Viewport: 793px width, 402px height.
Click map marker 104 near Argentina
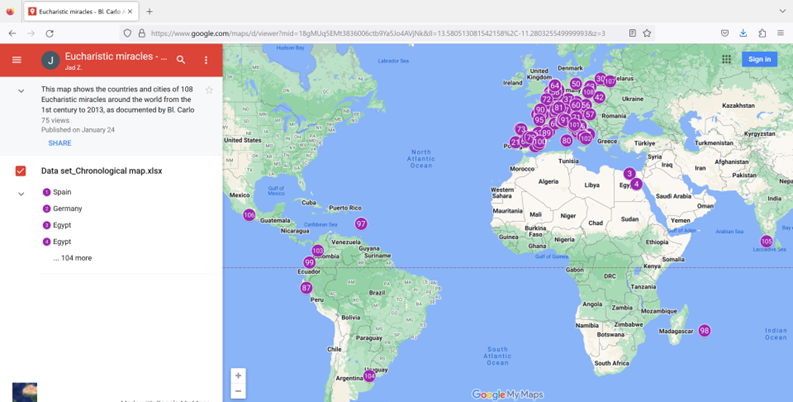(370, 376)
